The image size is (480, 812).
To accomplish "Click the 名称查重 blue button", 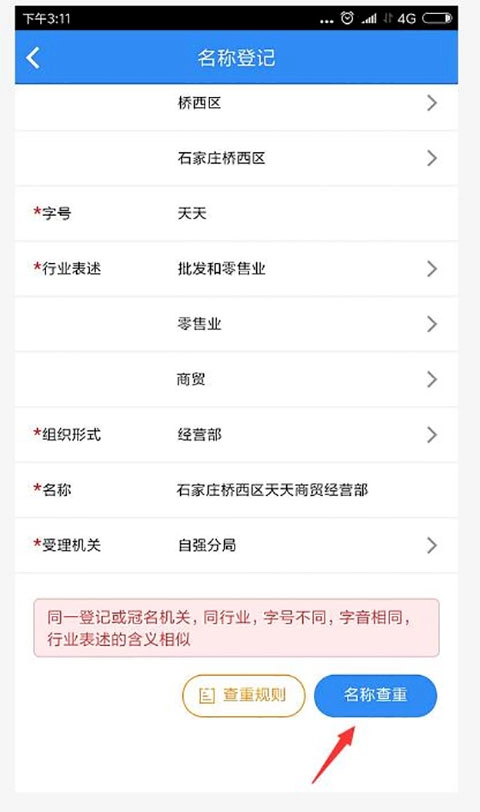I will pos(375,695).
